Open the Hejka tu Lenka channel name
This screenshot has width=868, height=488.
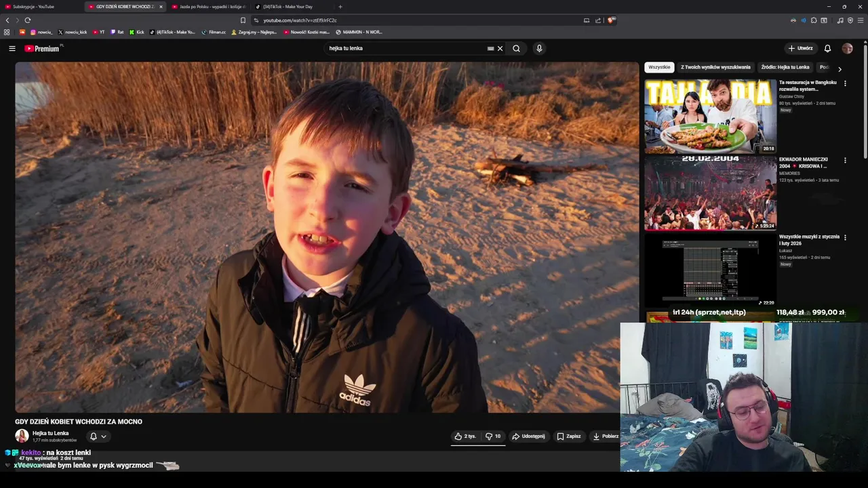point(50,433)
